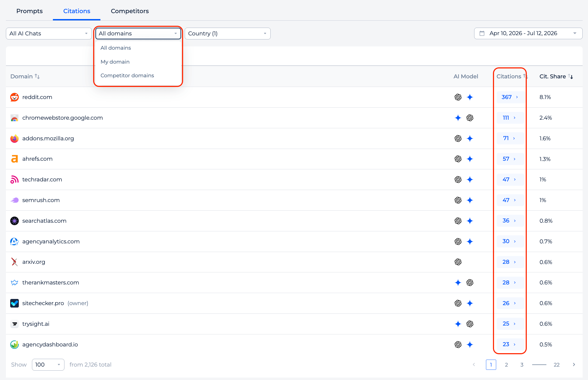The height and width of the screenshot is (380, 588).
Task: Click the trysight.ai favicon
Action: pos(14,324)
